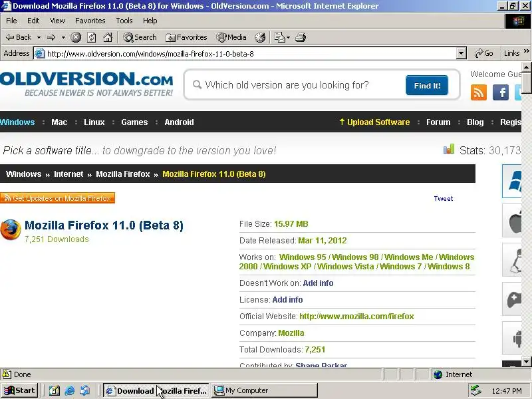Click the Mozilla Firefox 11.0 (Beta 8) heading
This screenshot has height=399, width=532.
click(x=104, y=225)
